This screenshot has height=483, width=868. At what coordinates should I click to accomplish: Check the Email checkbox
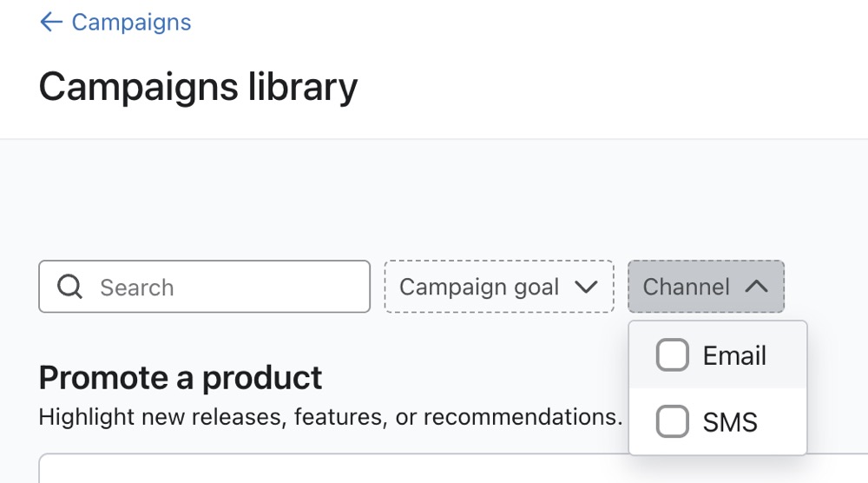[x=672, y=355]
